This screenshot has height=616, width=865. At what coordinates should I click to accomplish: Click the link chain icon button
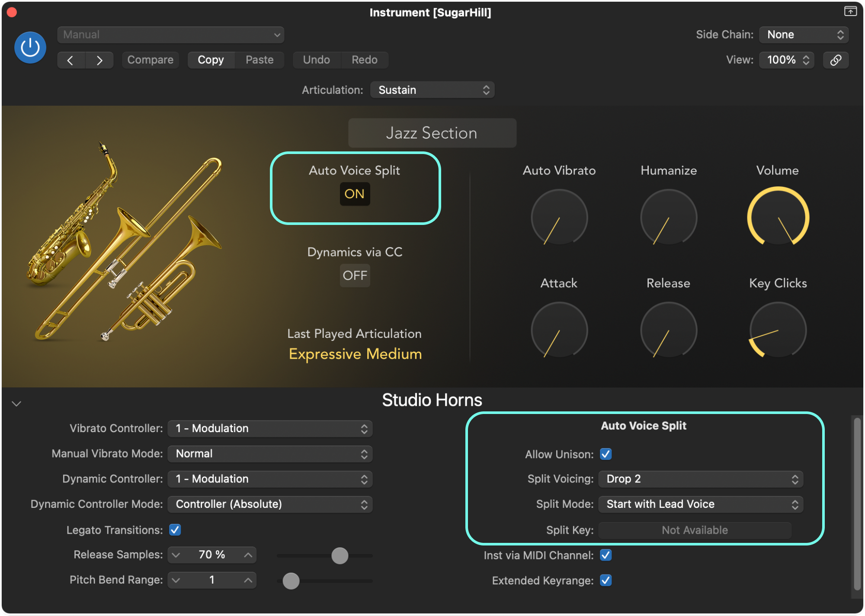click(836, 60)
